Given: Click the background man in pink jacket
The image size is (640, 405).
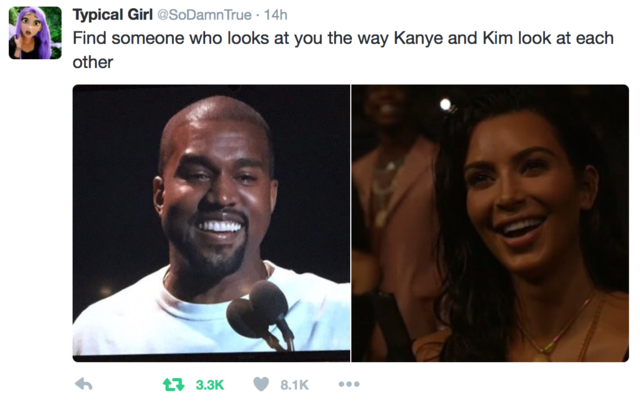Looking at the screenshot, I should (x=394, y=212).
